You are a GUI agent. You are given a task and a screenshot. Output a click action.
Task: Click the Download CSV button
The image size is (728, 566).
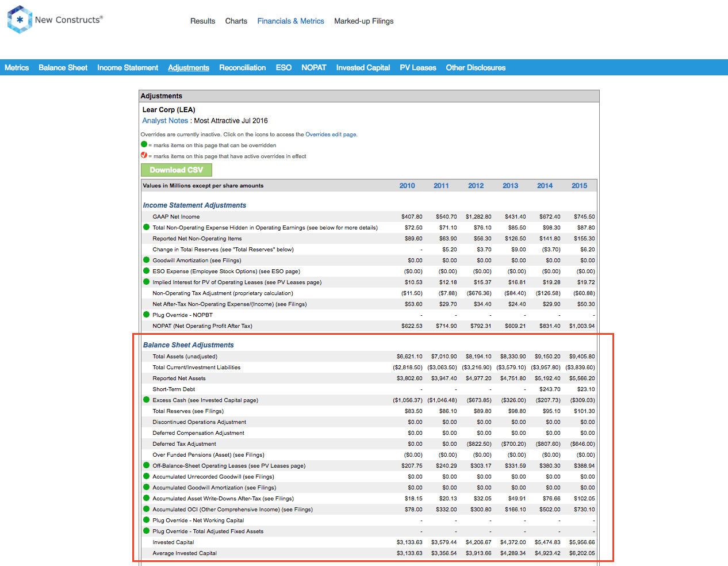point(177,170)
